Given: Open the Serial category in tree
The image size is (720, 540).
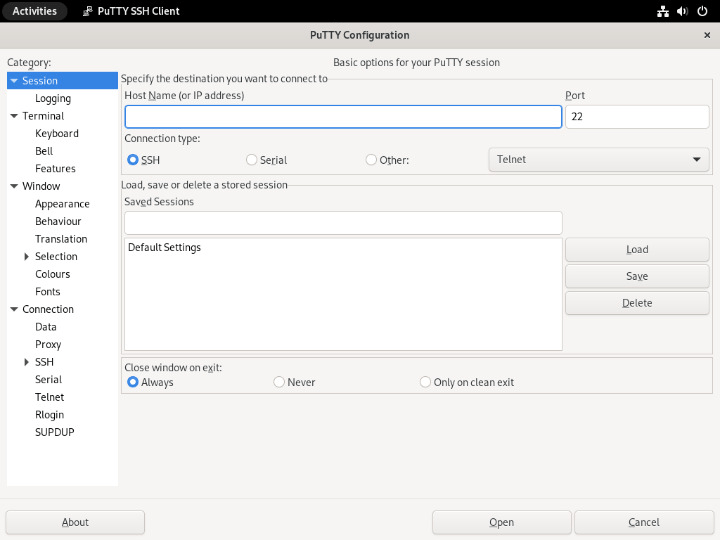Looking at the screenshot, I should point(49,380).
